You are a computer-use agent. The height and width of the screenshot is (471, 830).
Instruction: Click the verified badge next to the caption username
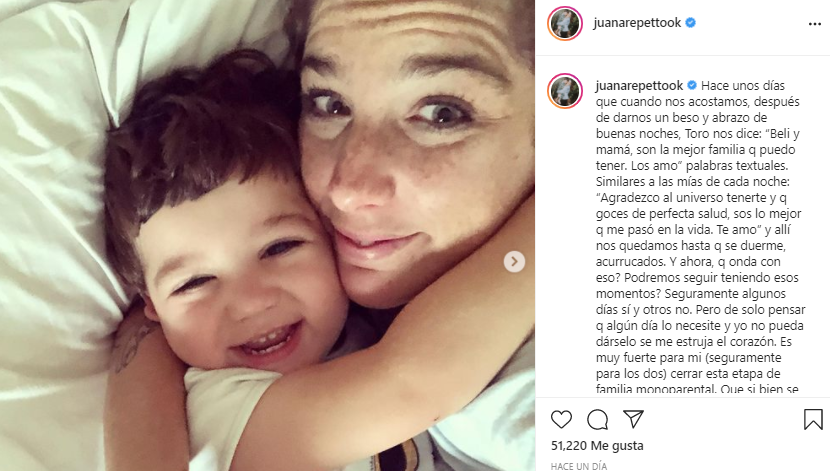pyautogui.click(x=692, y=85)
